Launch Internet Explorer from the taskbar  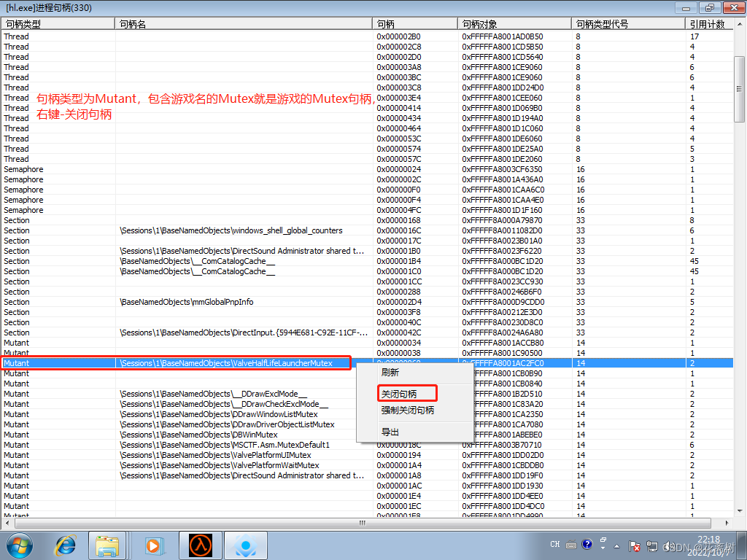[x=66, y=545]
